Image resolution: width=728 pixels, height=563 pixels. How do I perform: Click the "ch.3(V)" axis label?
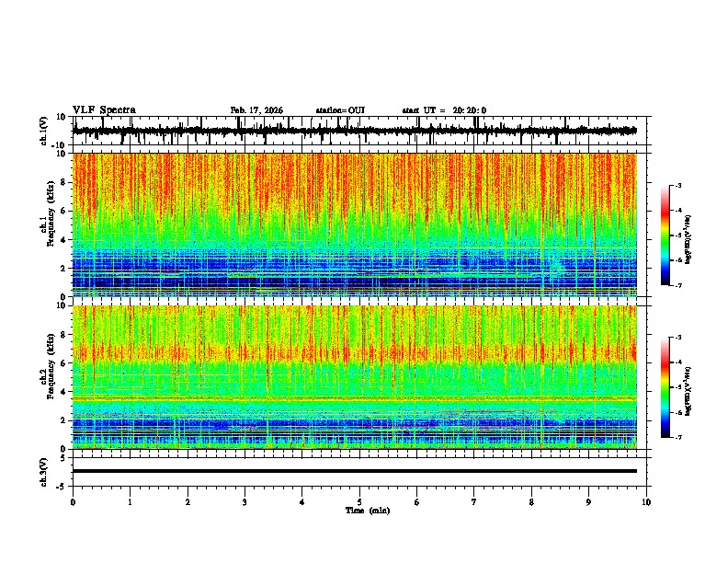[x=44, y=472]
